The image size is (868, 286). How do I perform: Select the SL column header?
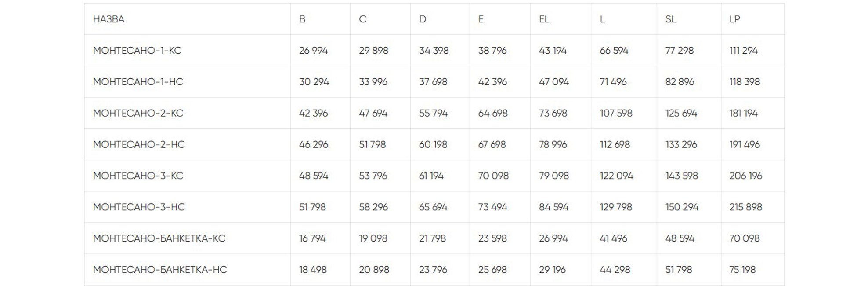pos(670,19)
